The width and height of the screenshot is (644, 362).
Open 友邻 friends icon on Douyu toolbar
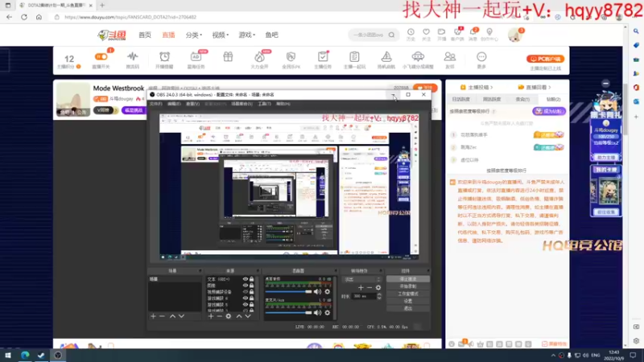point(450,56)
